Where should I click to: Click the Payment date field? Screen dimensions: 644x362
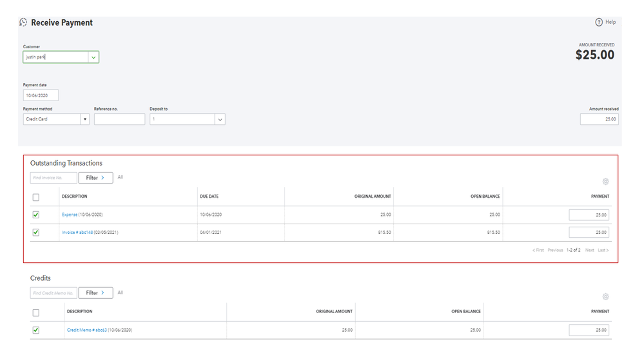pos(41,95)
